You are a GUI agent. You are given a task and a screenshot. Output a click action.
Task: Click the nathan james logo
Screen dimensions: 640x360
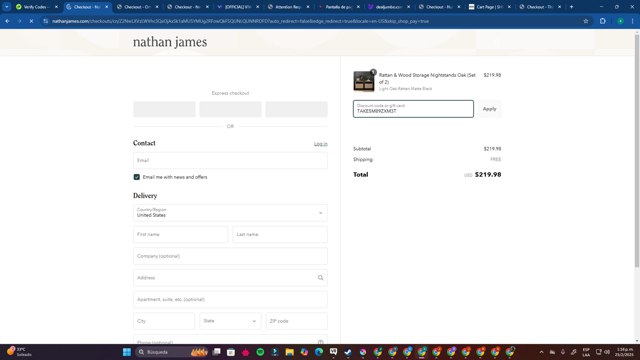(x=170, y=42)
